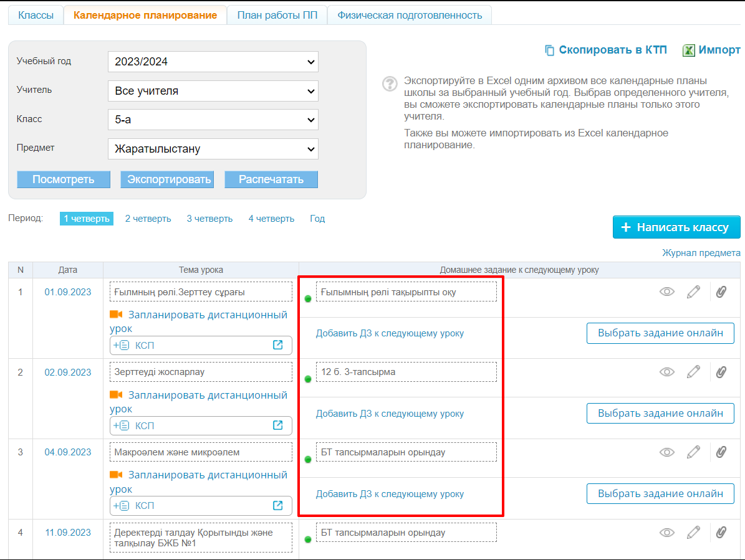
Task: Click the question mark help icon
Action: tap(390, 83)
